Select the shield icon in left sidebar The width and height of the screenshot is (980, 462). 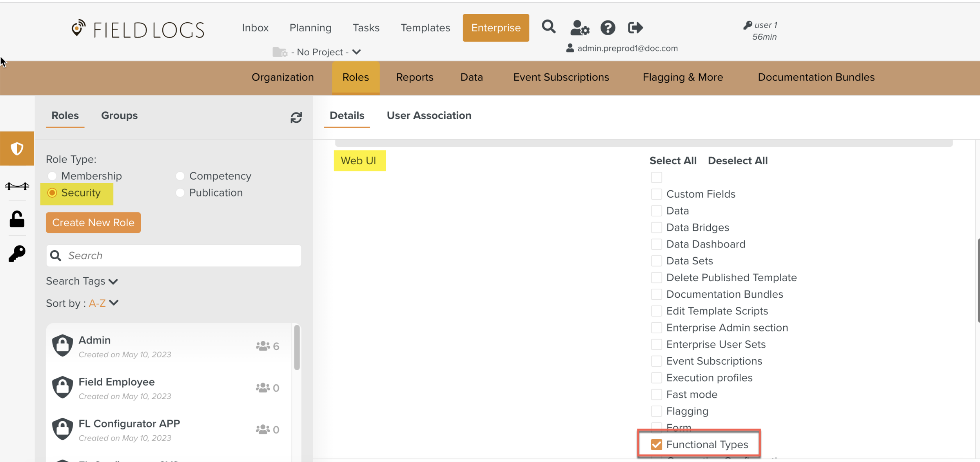click(17, 149)
